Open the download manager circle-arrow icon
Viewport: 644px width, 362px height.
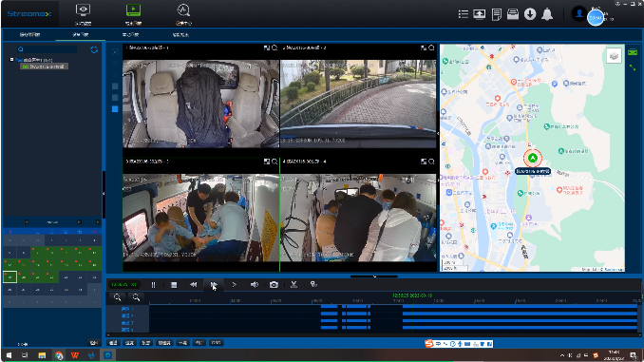click(530, 14)
